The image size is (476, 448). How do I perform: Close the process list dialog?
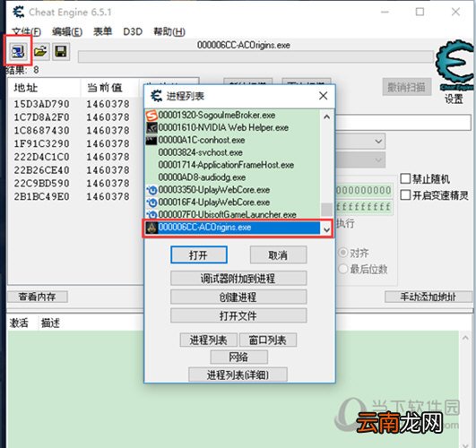pyautogui.click(x=324, y=96)
